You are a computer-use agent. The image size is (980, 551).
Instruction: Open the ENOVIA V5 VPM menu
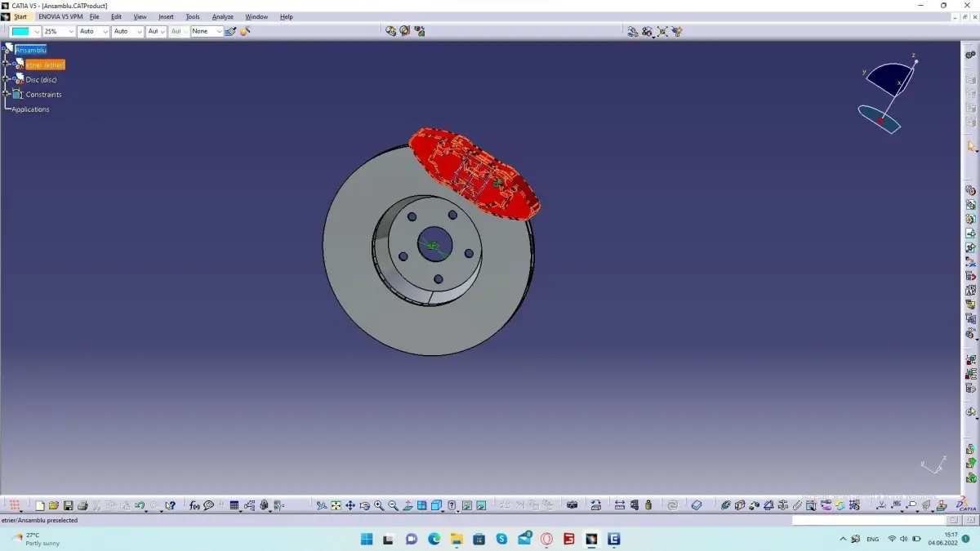60,16
